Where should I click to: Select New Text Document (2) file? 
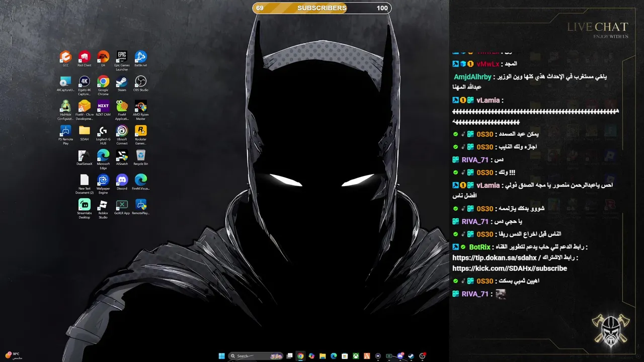pyautogui.click(x=84, y=184)
